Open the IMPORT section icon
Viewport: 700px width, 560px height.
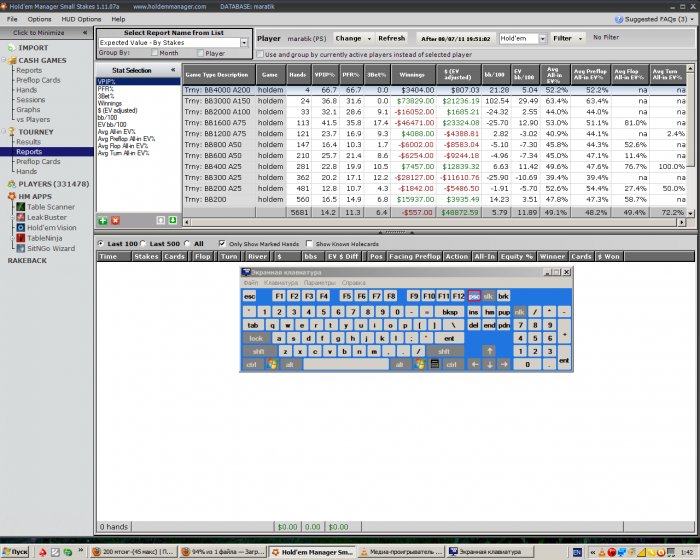click(x=11, y=48)
